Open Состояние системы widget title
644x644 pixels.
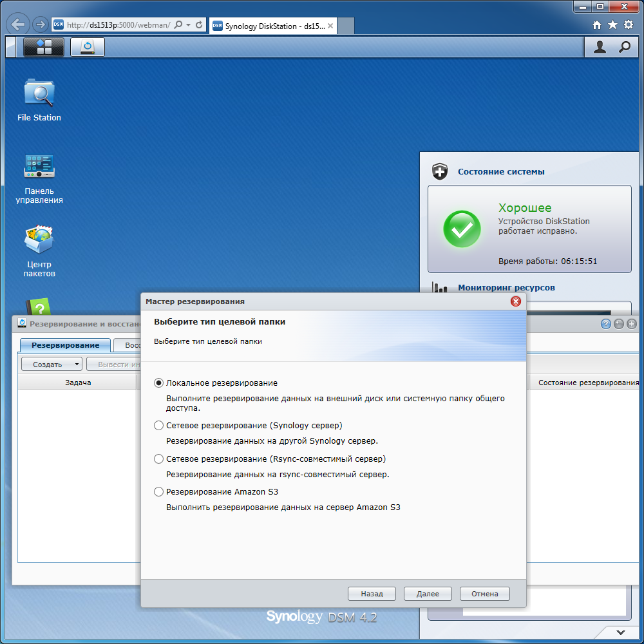coord(501,172)
